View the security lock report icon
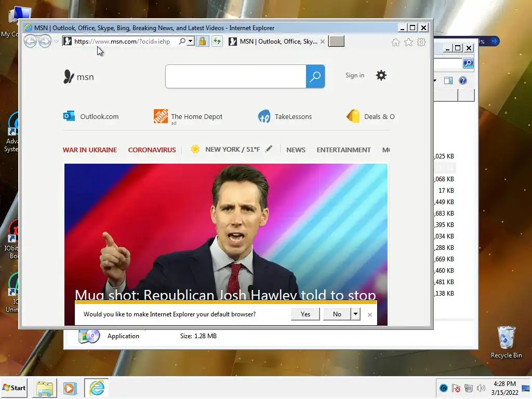This screenshot has height=399, width=532. [202, 42]
